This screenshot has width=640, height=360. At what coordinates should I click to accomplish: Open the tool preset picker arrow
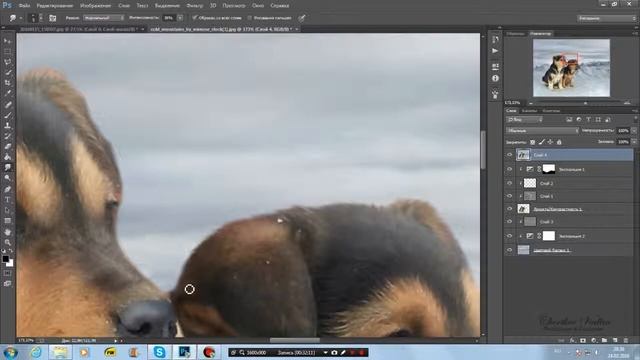[x=21, y=18]
